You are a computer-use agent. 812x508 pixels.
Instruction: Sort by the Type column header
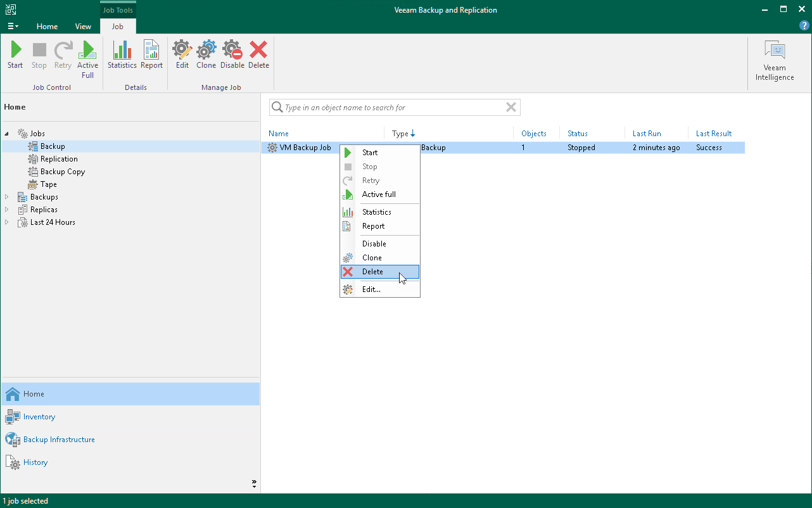pos(400,134)
